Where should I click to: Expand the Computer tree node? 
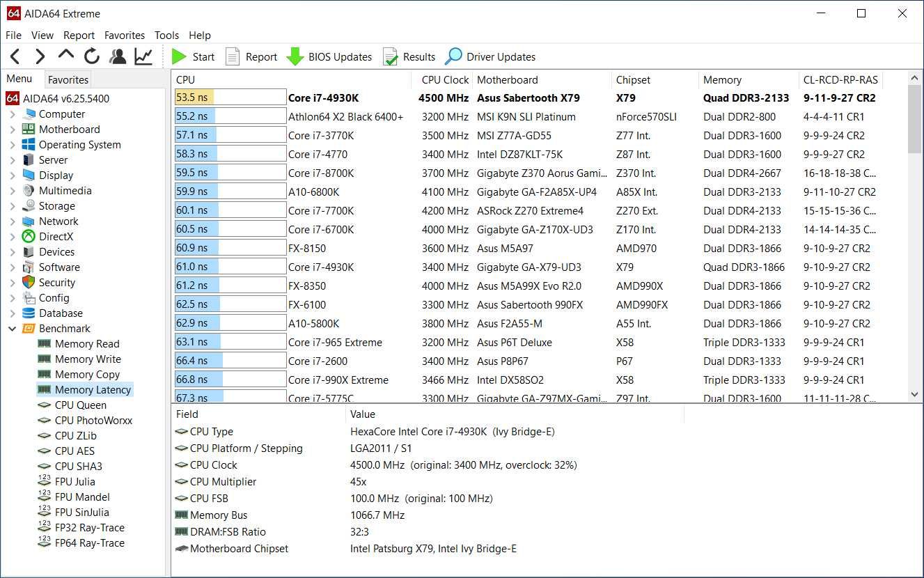tap(13, 114)
